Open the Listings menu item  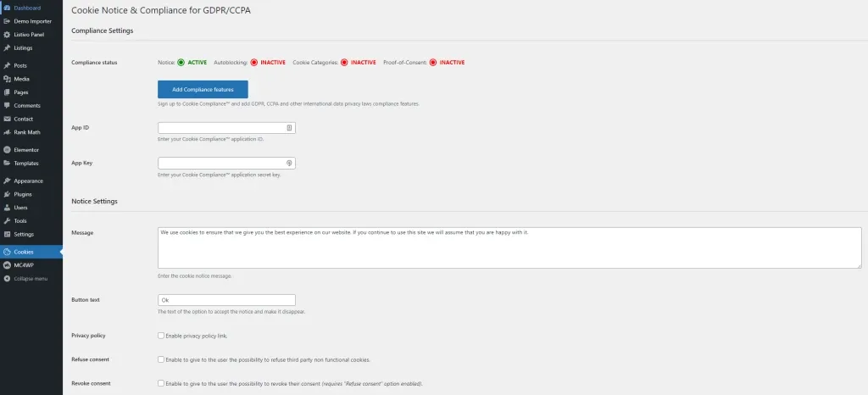[31, 47]
